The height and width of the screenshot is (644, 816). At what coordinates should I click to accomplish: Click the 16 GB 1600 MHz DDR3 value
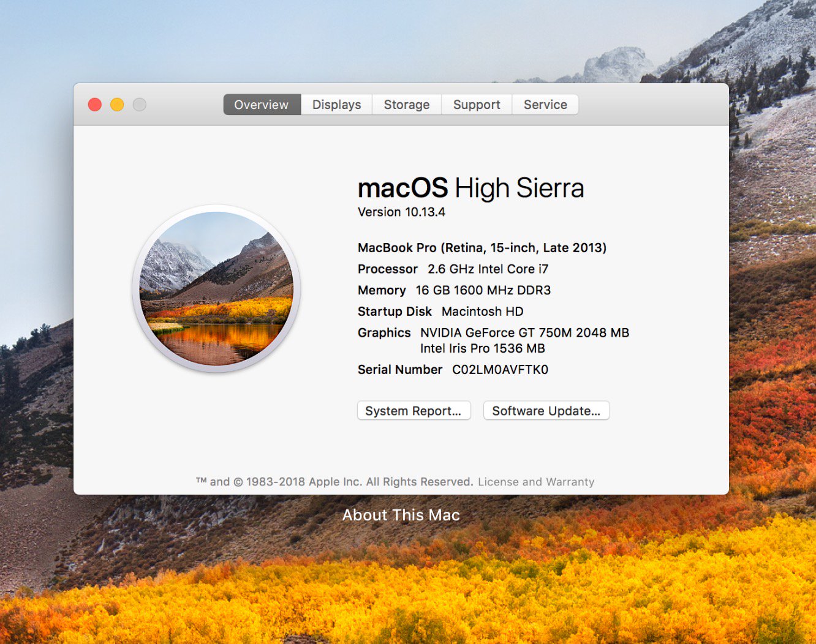click(483, 290)
